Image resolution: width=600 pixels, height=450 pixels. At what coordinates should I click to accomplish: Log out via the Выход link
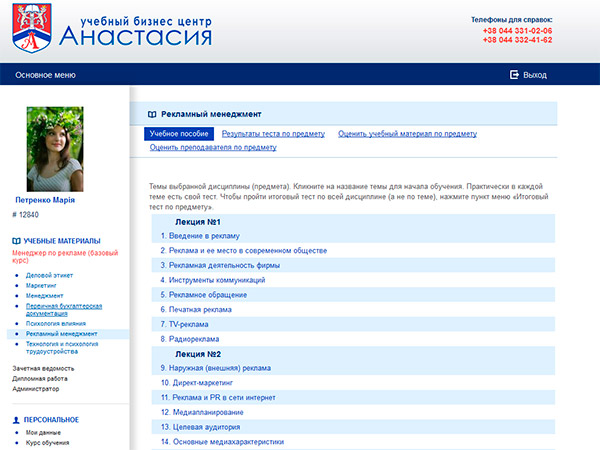point(535,75)
